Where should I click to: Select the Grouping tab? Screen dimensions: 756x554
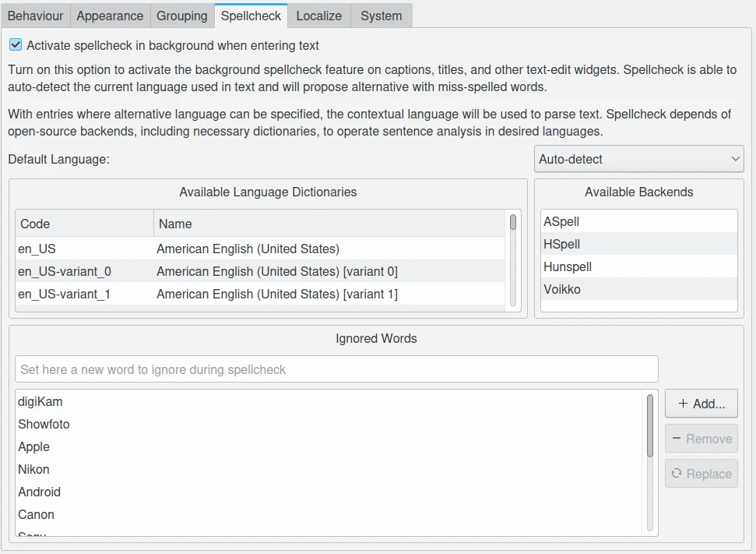pyautogui.click(x=181, y=16)
